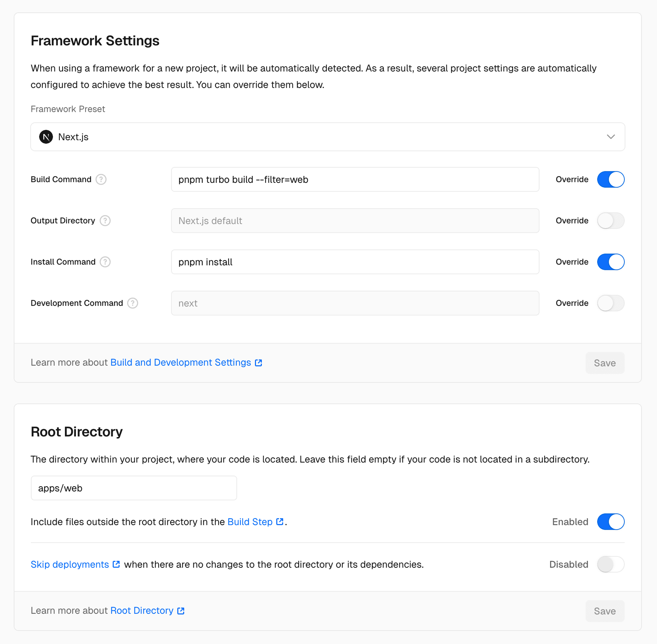Select the apps/web root directory field
This screenshot has width=657, height=644.
point(133,488)
